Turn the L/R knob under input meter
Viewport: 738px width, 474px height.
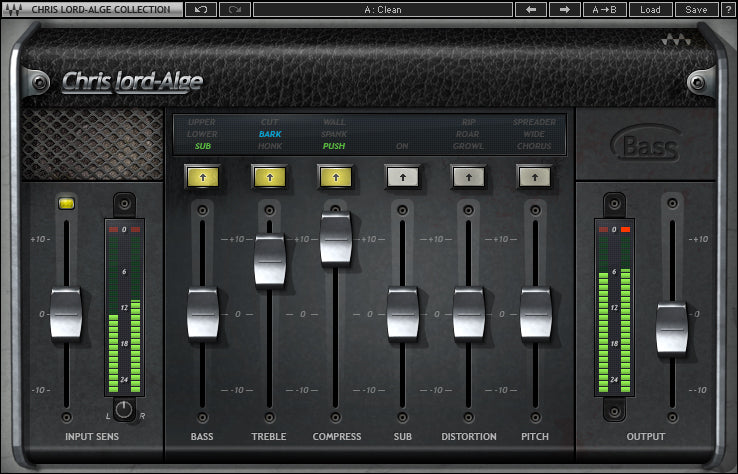coord(123,409)
